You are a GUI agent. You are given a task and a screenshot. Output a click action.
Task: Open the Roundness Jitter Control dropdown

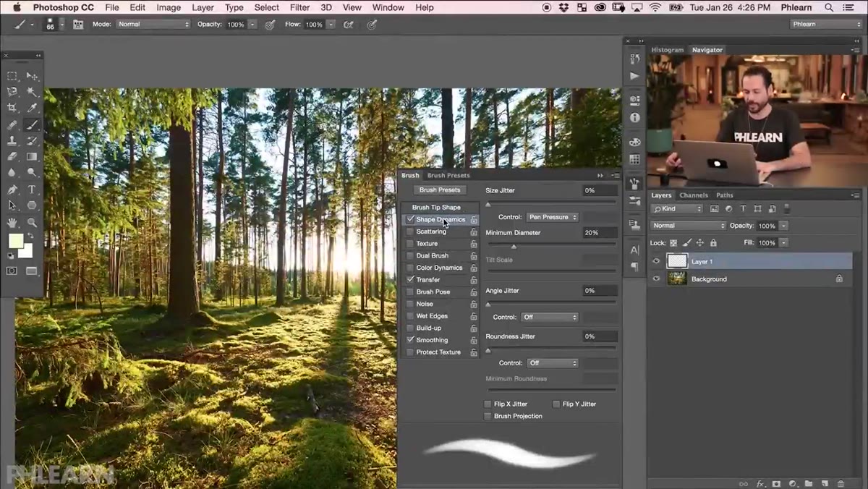click(x=553, y=363)
